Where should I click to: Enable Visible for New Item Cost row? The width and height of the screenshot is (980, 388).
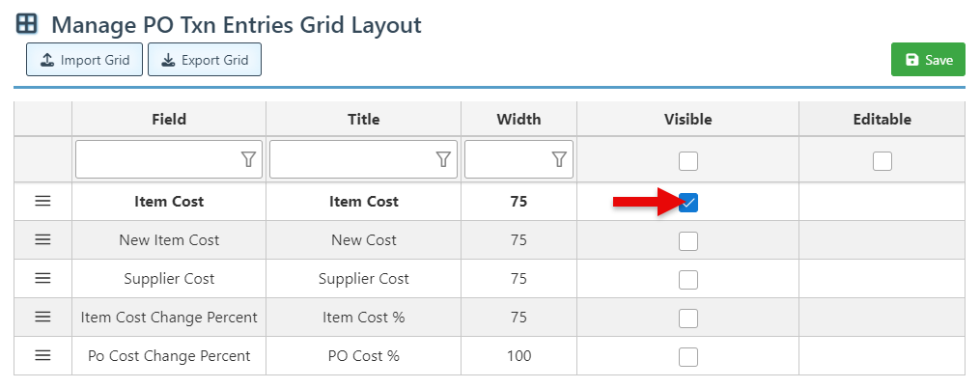pos(688,241)
